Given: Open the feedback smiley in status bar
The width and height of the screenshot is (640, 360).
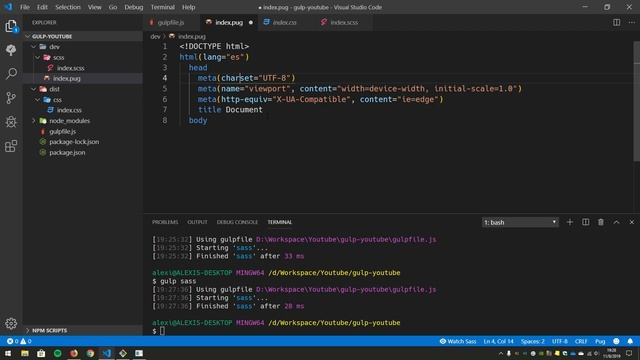Looking at the screenshot, I should (616, 341).
